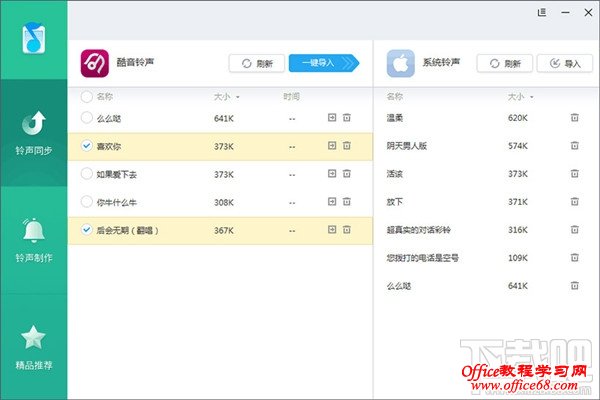Delete 温柔 from system ringtones
Viewport: 600px width, 400px height.
575,118
